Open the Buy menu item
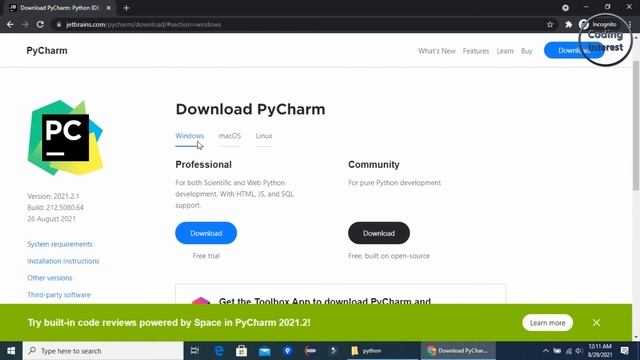Screen dimensions: 640x360 click(527, 51)
